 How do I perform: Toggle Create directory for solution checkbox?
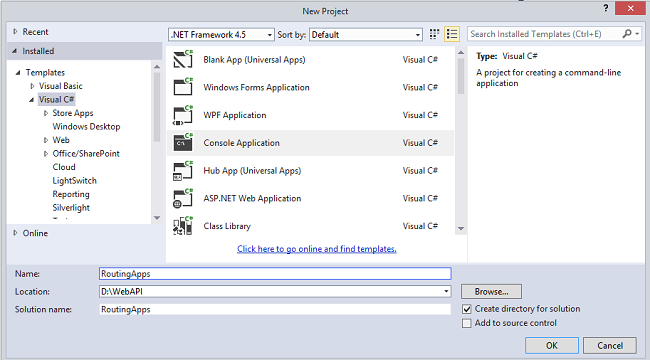[467, 309]
